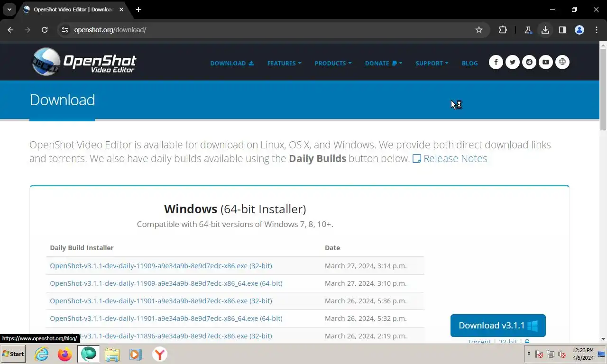Launch Firefox from the taskbar

click(65, 354)
